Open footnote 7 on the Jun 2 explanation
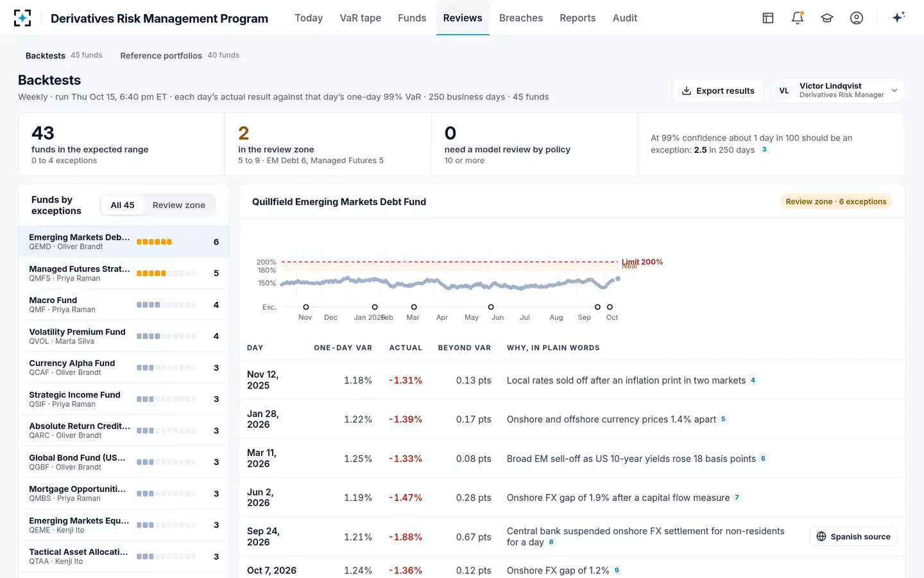This screenshot has height=578, width=924. (x=737, y=498)
